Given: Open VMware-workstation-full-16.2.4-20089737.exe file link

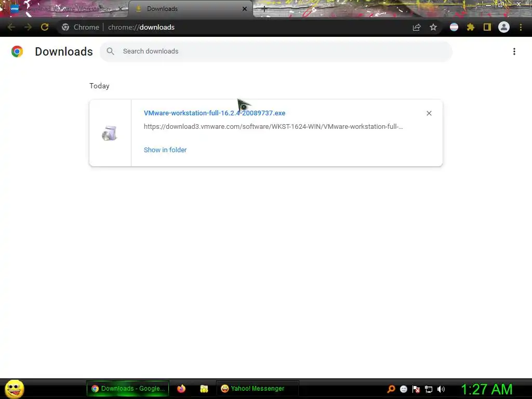Looking at the screenshot, I should point(215,113).
